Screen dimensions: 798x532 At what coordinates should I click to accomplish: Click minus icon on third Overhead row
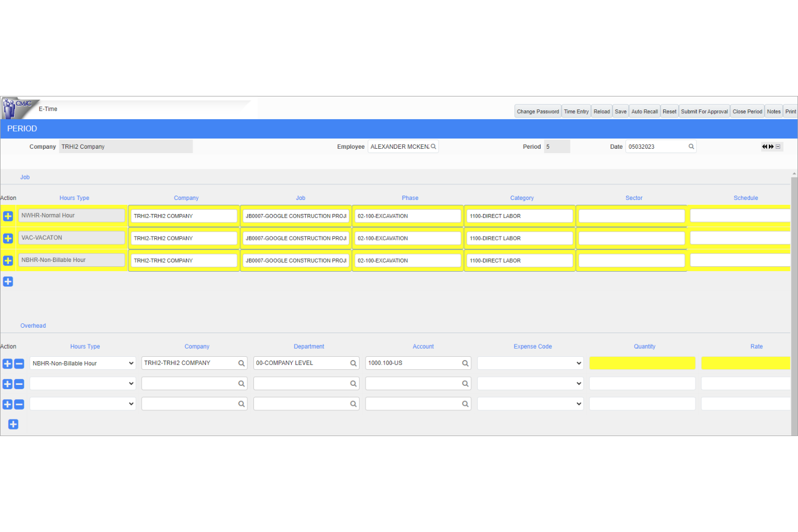pyautogui.click(x=19, y=404)
